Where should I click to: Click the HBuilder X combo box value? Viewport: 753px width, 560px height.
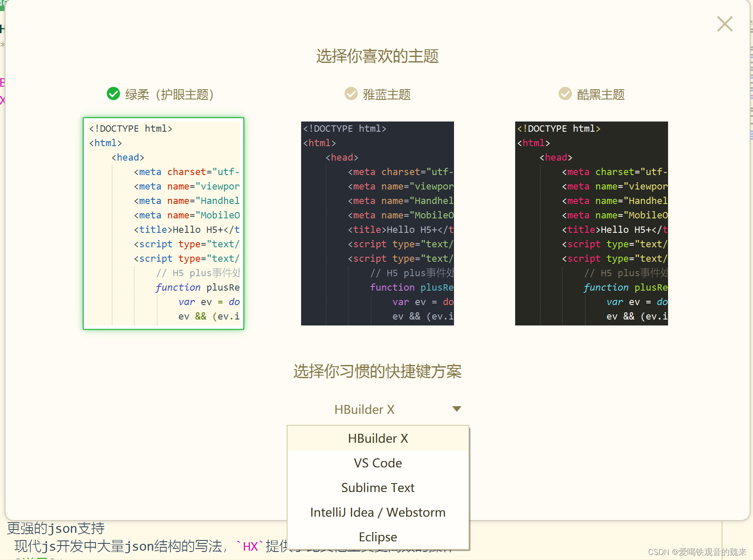364,410
